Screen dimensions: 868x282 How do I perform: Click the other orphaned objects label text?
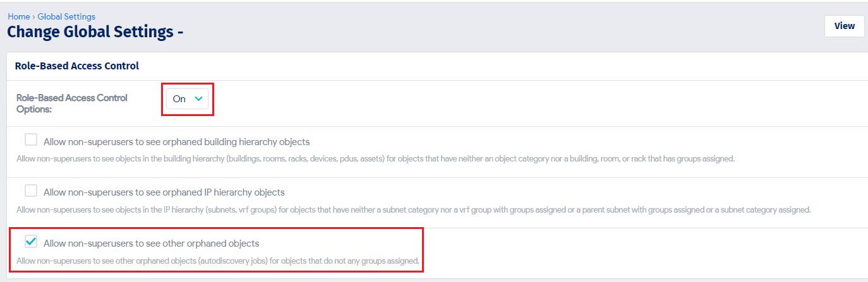pyautogui.click(x=151, y=243)
